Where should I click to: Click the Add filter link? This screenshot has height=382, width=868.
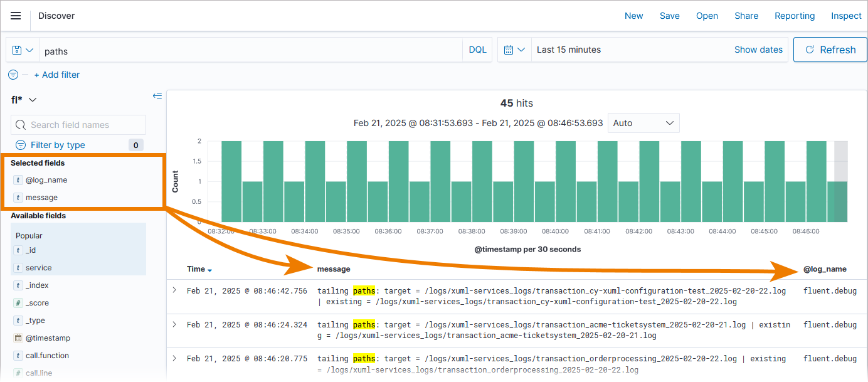coord(57,75)
